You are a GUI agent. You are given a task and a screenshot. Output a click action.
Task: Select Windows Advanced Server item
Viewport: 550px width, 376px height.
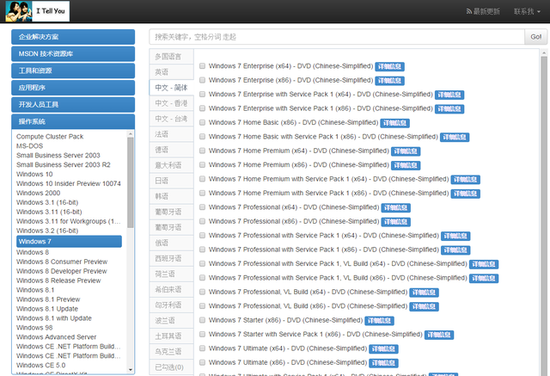pyautogui.click(x=56, y=337)
